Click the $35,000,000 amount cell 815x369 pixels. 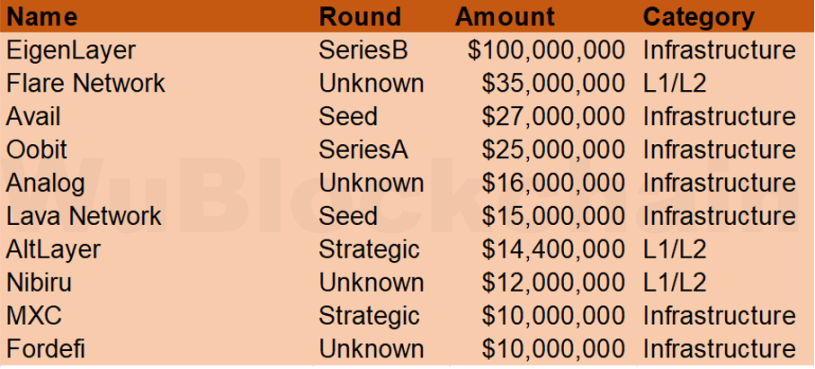click(x=553, y=83)
